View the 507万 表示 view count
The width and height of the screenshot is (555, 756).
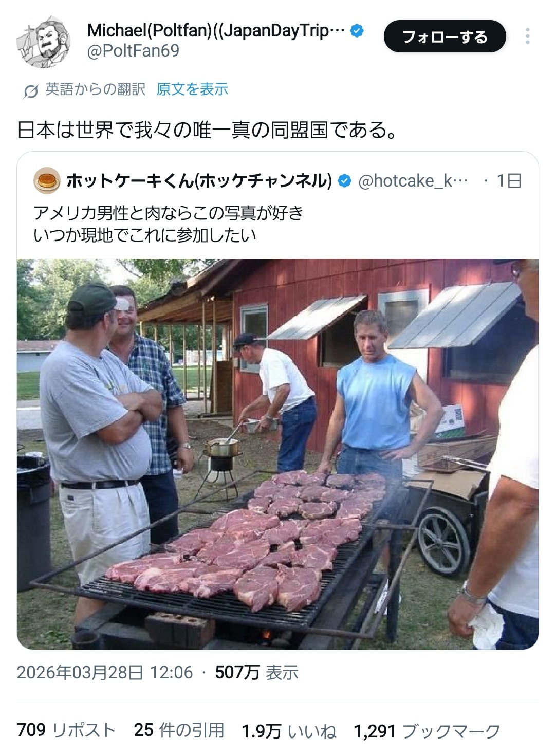pyautogui.click(x=256, y=672)
